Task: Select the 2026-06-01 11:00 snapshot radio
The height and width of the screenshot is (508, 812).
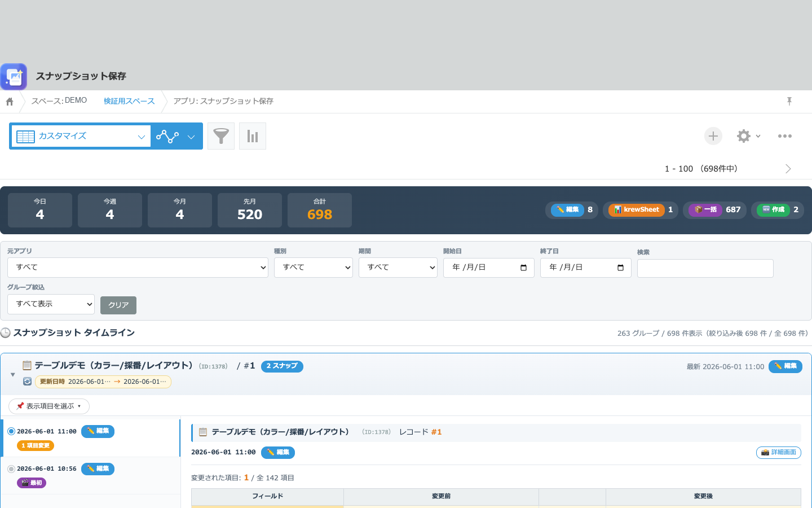Action: (11, 431)
